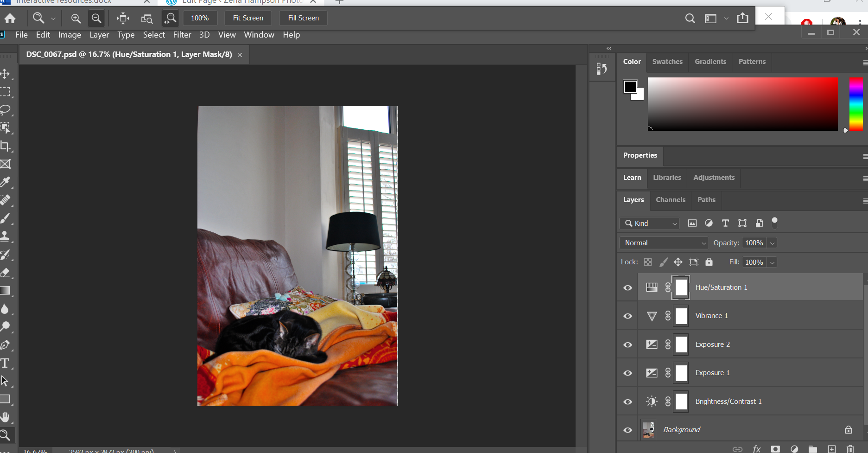The width and height of the screenshot is (868, 453).
Task: Choose the Horizontal Type tool
Action: (x=5, y=363)
